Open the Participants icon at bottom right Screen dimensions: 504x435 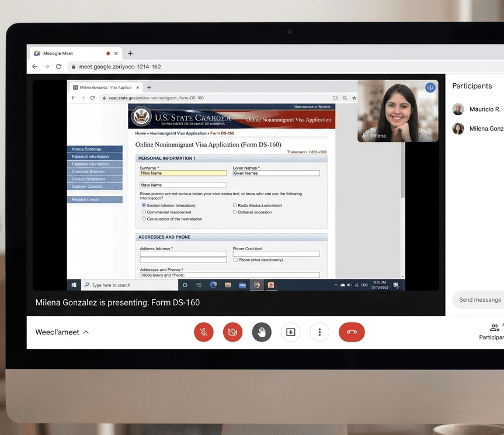pyautogui.click(x=494, y=327)
